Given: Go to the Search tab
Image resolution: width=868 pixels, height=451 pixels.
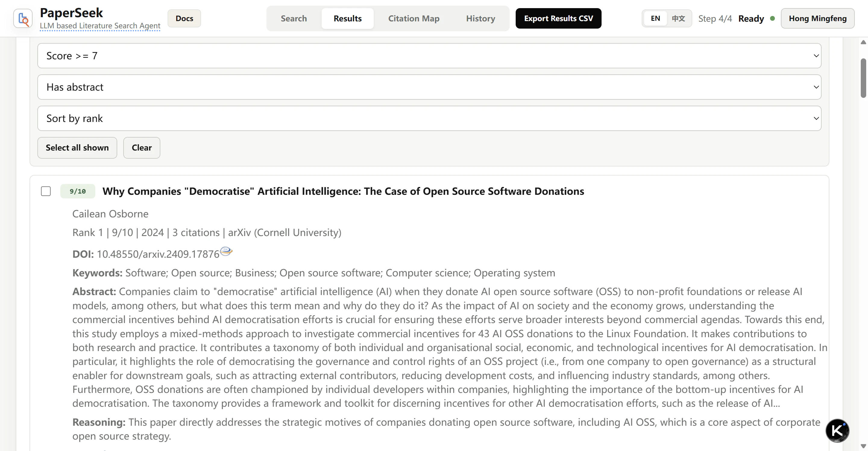Looking at the screenshot, I should pyautogui.click(x=294, y=18).
